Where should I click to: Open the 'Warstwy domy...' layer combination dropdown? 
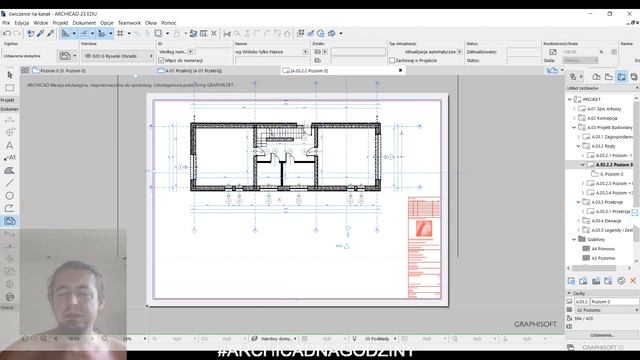pos(273,339)
